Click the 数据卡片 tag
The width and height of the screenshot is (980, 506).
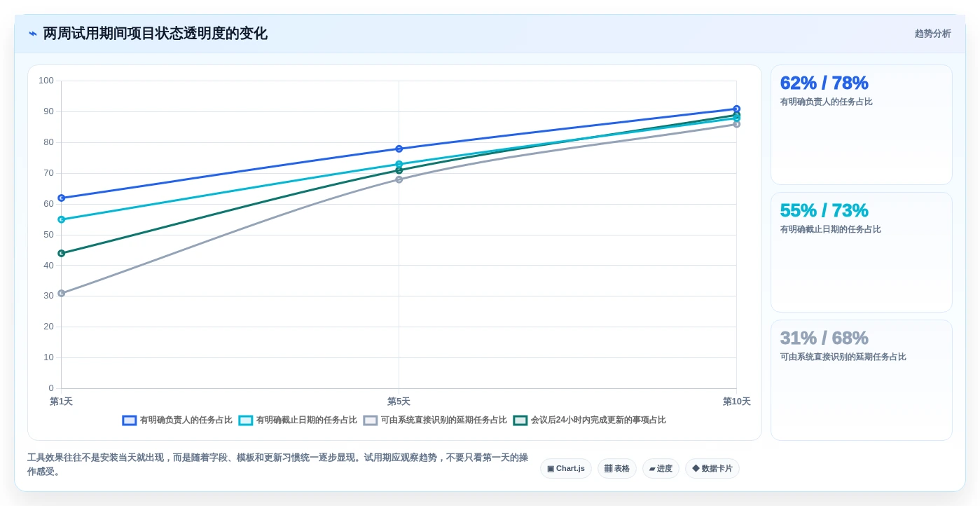pyautogui.click(x=712, y=469)
